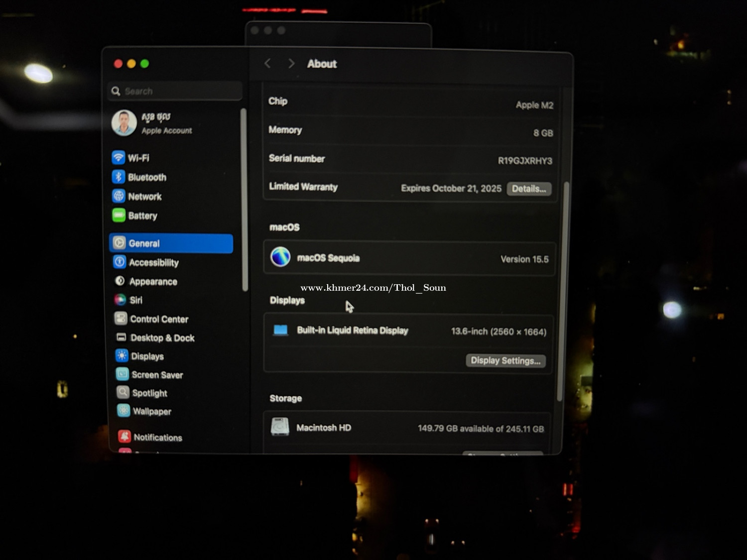This screenshot has width=747, height=560.
Task: Open Accessibility icon in sidebar
Action: 120,262
